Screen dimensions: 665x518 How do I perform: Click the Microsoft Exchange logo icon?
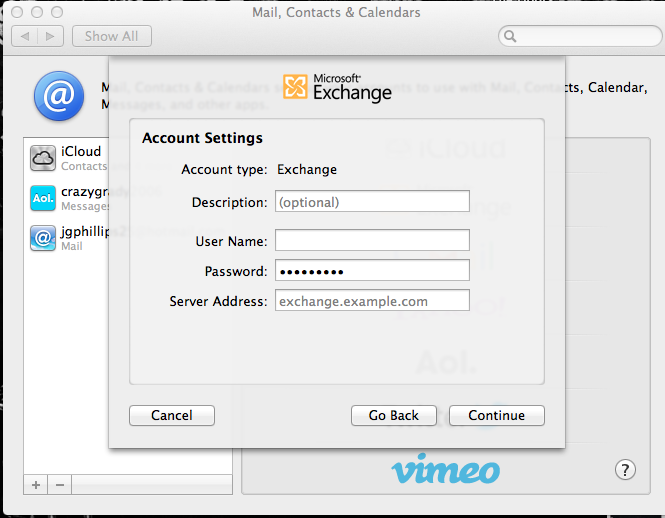295,87
